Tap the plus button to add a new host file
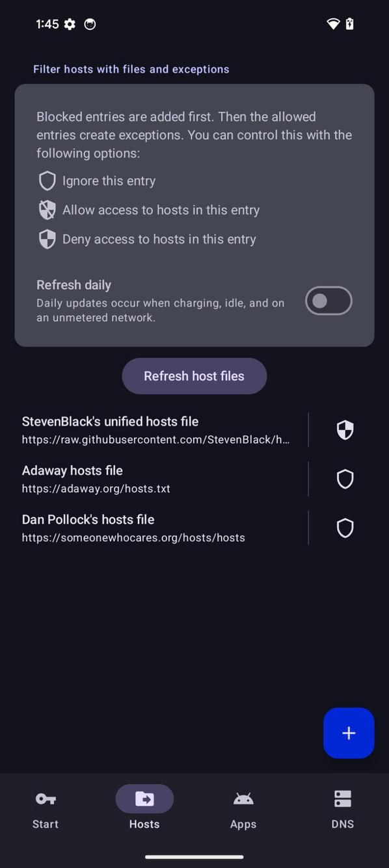The width and height of the screenshot is (389, 868). [349, 733]
